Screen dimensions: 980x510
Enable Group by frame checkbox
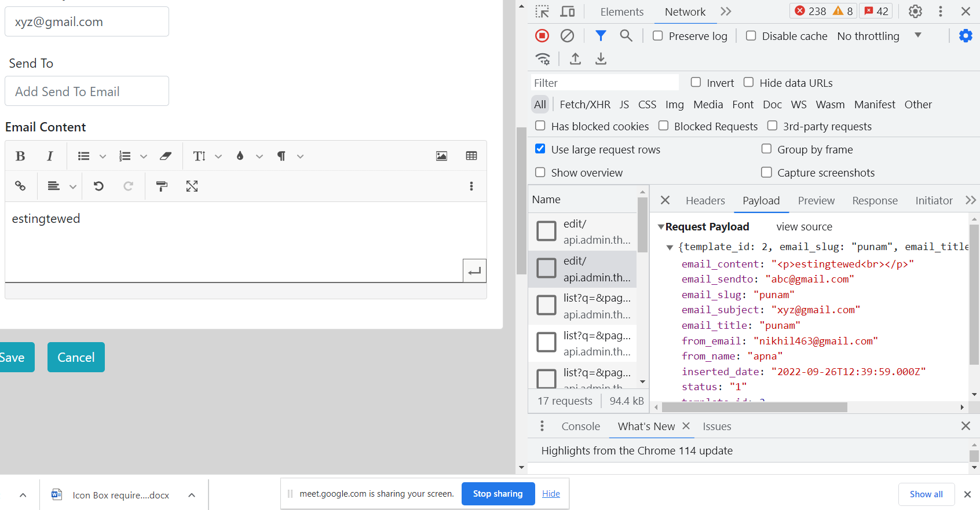[767, 149]
